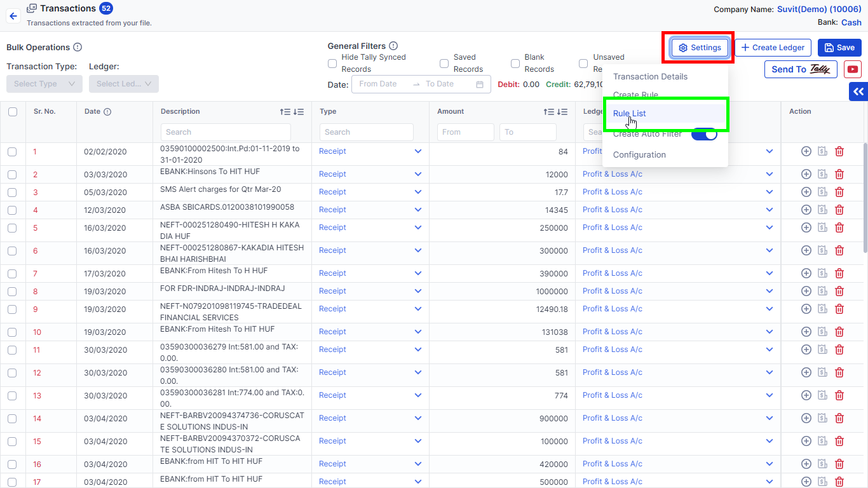
Task: Check the Unsaved Records filter
Action: [x=583, y=64]
